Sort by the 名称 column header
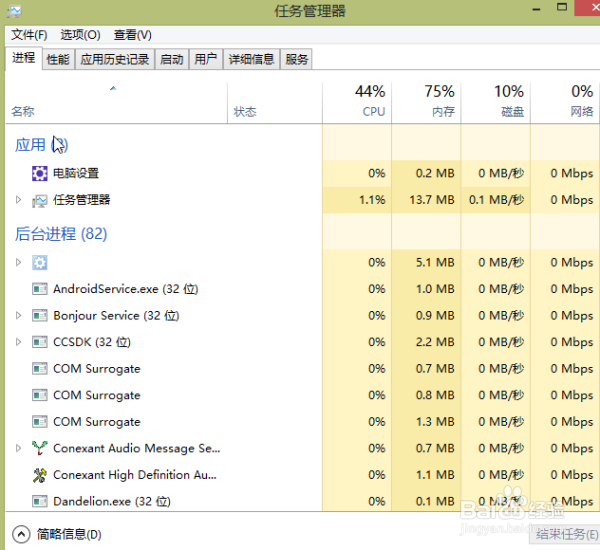This screenshot has height=550, width=600. [116, 103]
